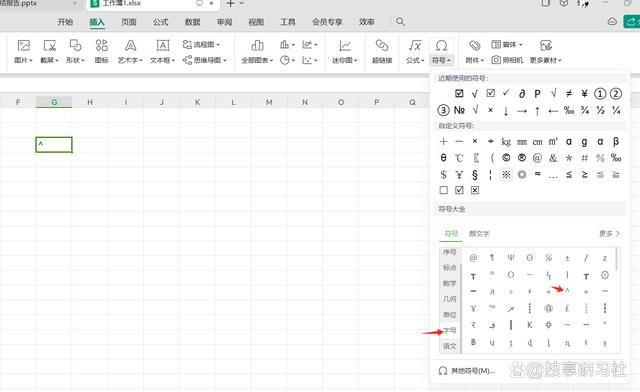This screenshot has height=392, width=640.
Task: Click the 全部图表 all charts icon
Action: pyautogui.click(x=257, y=45)
